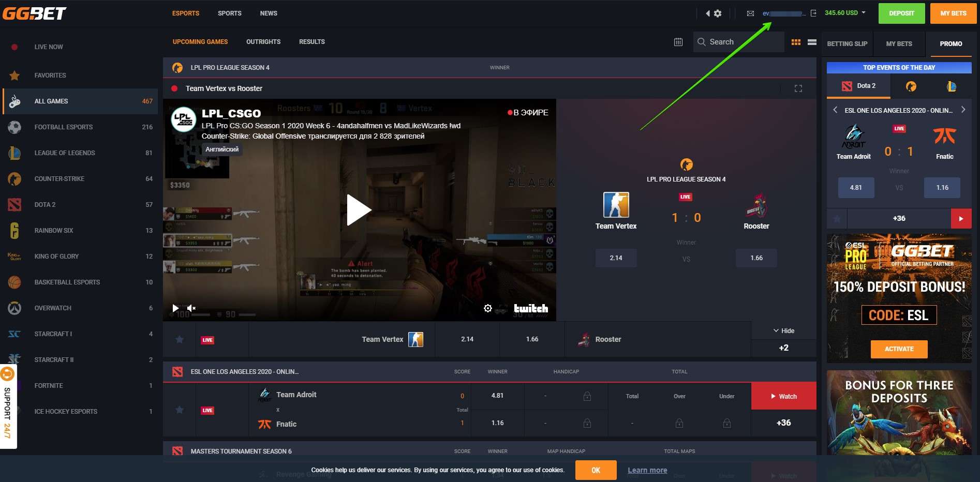
Task: Bet on Rooster at 1.66 in stream panel
Action: [x=756, y=258]
